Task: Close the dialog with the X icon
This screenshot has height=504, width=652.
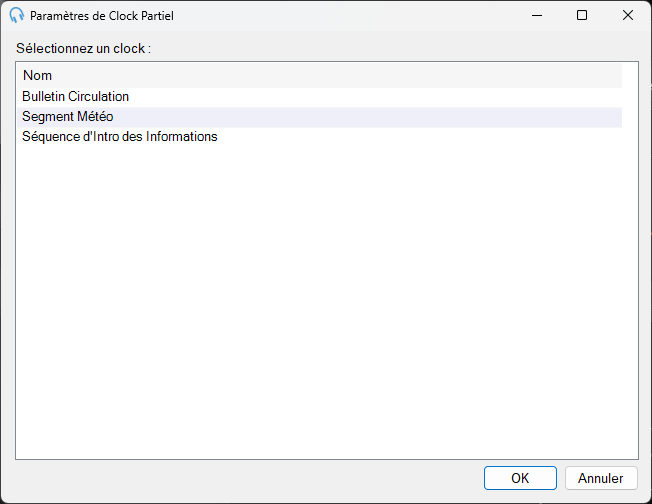Action: [x=627, y=15]
